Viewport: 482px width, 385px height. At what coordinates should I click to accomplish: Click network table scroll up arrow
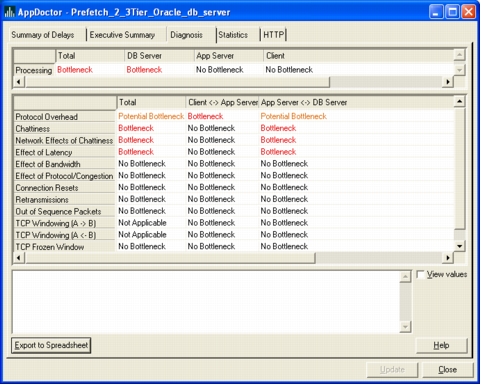(x=459, y=101)
